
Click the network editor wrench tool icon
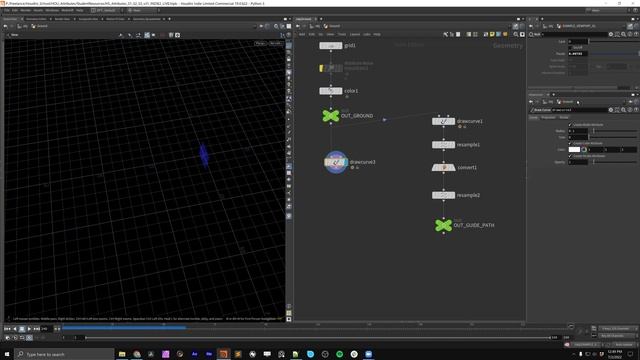click(x=445, y=35)
